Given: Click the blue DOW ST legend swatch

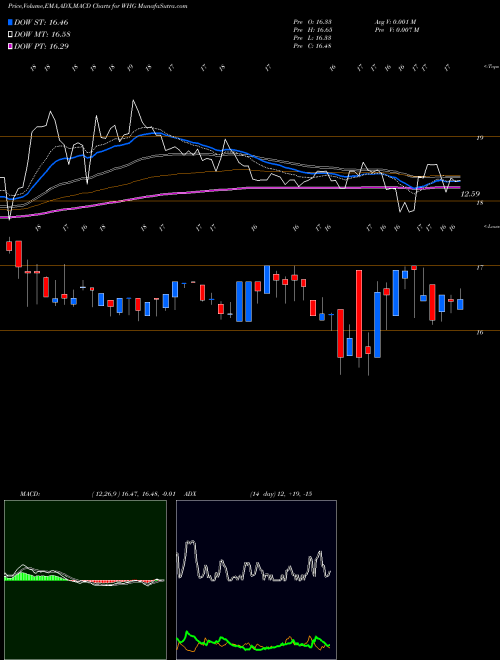Looking at the screenshot, I should 10,22.
